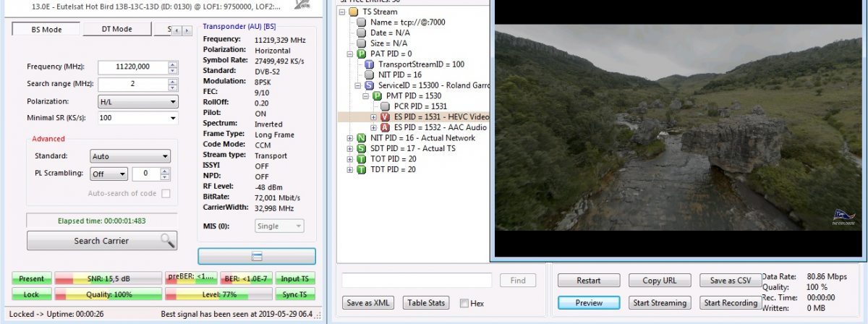Viewport: 868px width, 324px height.
Task: Click the Search Carrier button
Action: [102, 241]
